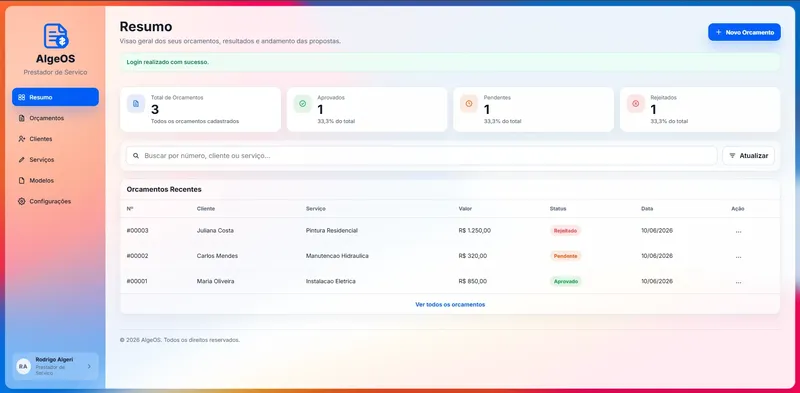Click the Total de Orcamentos document icon
The height and width of the screenshot is (393, 800).
[x=136, y=104]
